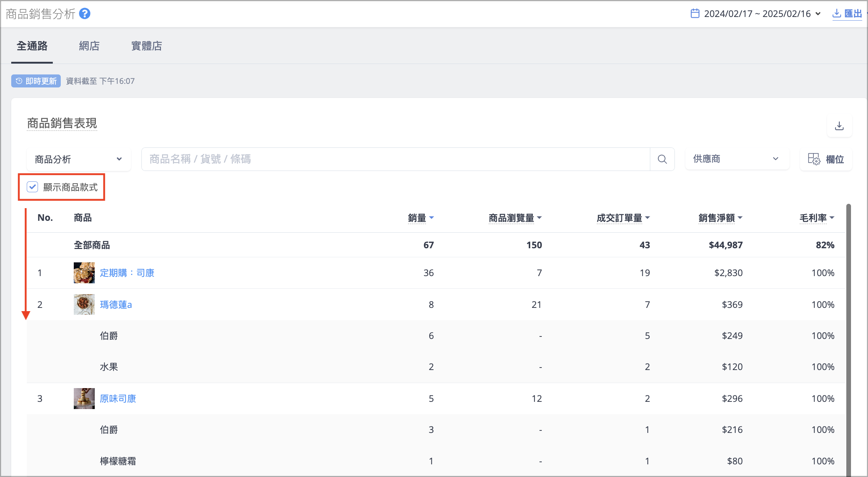
Task: Sort by 銷量 column arrow
Action: (431, 218)
